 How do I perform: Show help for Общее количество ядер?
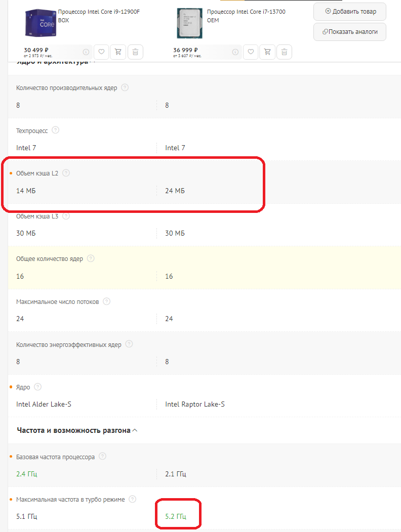[x=91, y=258]
